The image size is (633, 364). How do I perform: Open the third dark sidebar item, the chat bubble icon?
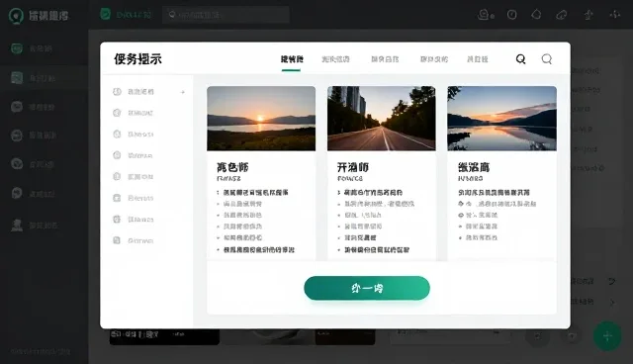[x=44, y=107]
